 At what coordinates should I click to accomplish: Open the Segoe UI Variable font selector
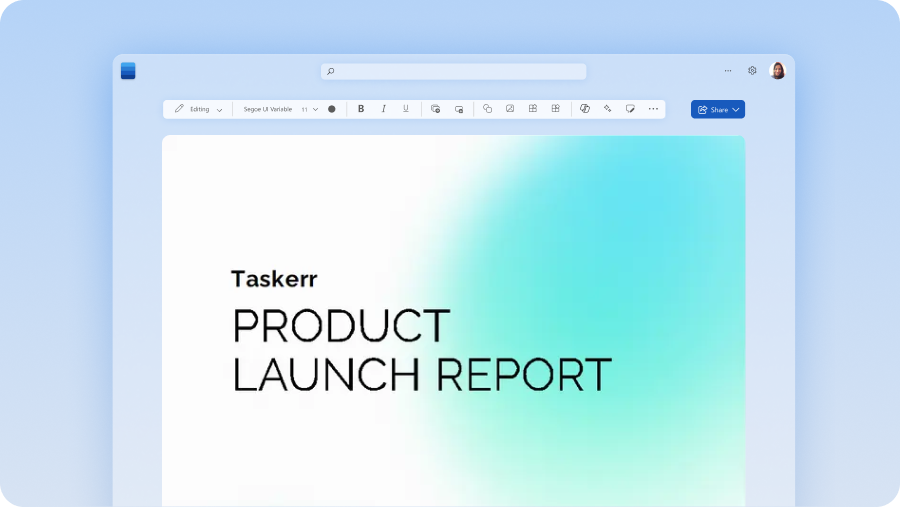[267, 109]
